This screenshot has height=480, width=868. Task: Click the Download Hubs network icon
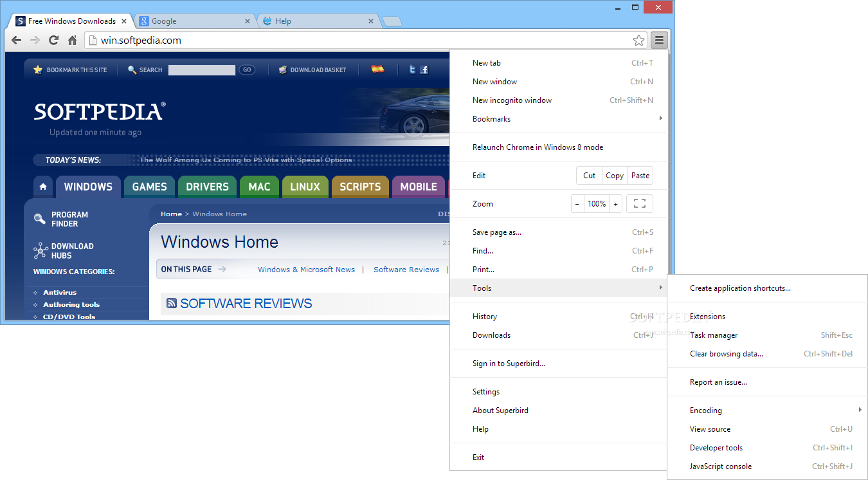(41, 250)
